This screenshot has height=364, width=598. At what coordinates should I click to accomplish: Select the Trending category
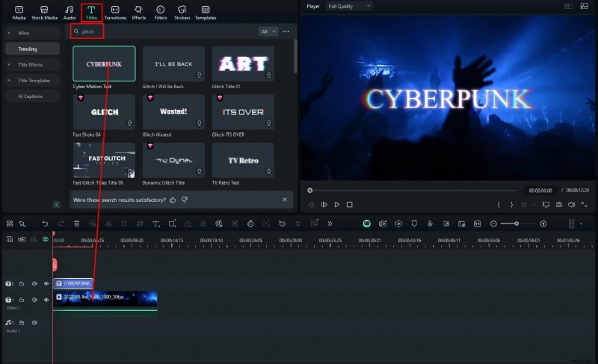click(32, 49)
